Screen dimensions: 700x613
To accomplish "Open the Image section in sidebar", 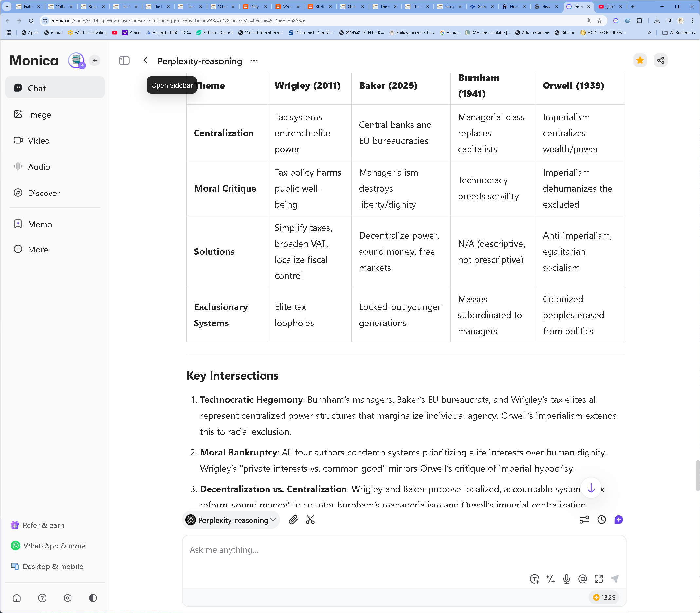I will tap(55, 115).
